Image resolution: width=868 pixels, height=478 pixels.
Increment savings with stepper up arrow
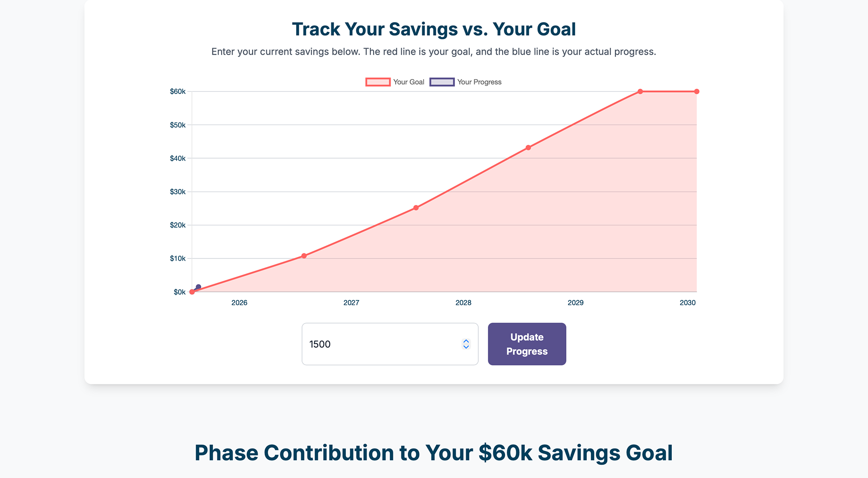[466, 341]
